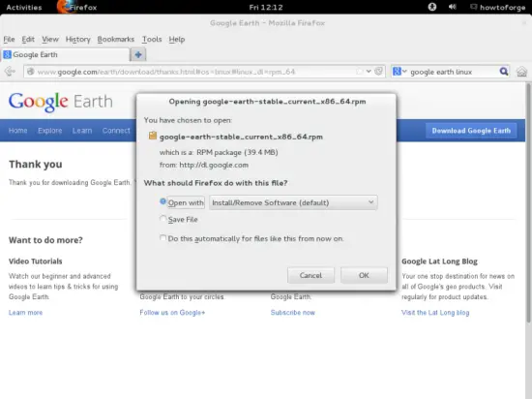Open the Bookmarks menu
This screenshot has width=532, height=399.
(x=116, y=40)
